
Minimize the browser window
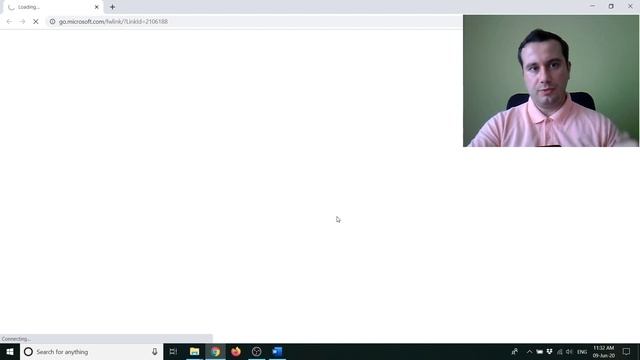593,6
